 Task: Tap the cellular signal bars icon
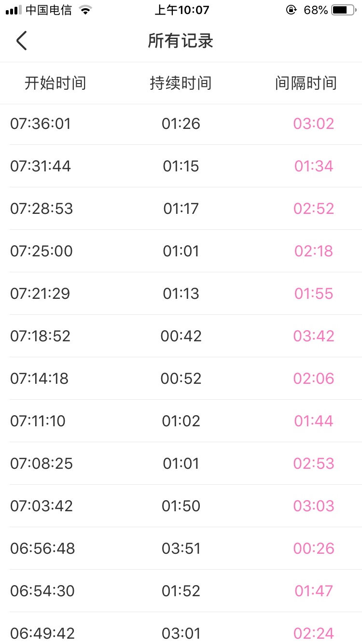[x=14, y=10]
